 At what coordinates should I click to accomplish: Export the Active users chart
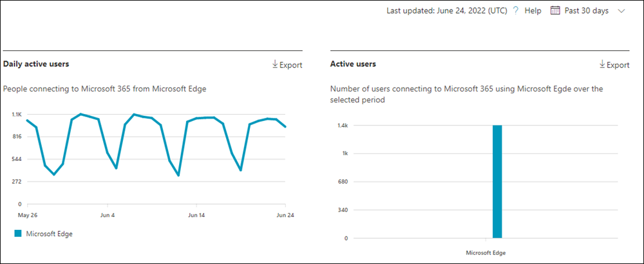[614, 64]
